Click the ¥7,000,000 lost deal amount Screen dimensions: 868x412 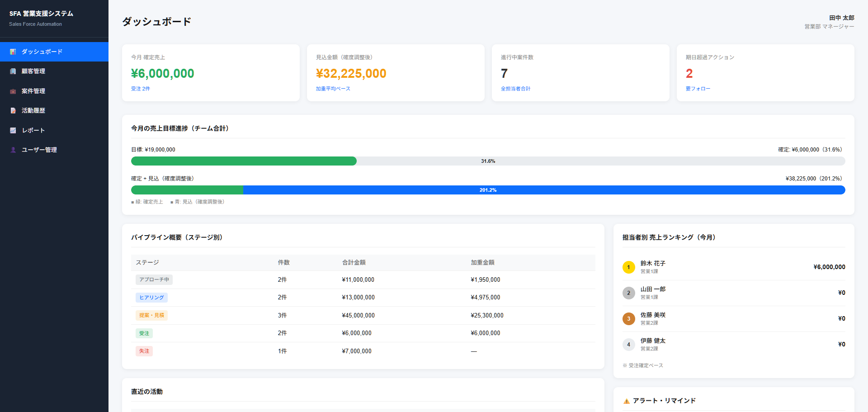coord(357,351)
